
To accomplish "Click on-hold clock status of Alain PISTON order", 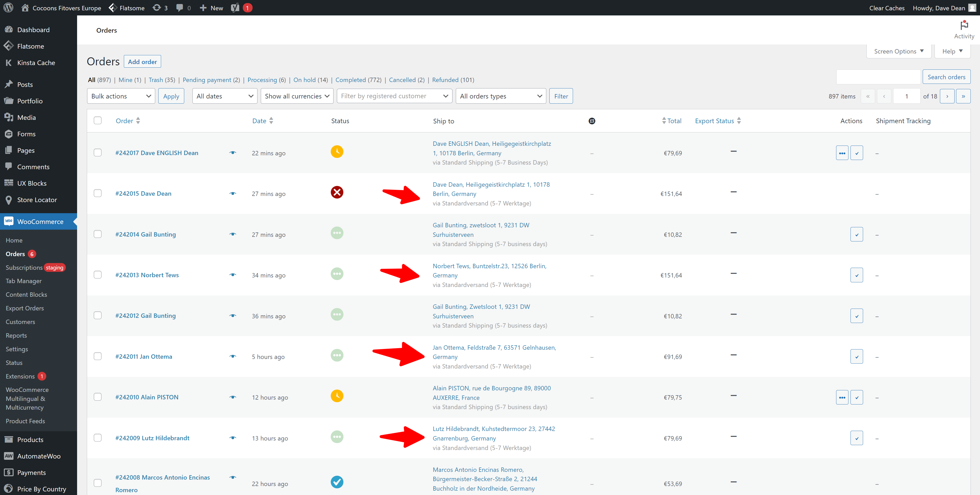I will [337, 396].
